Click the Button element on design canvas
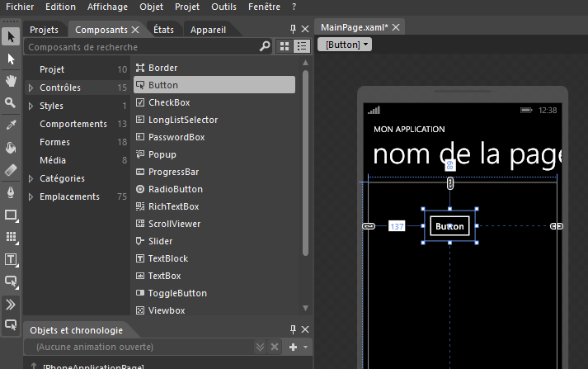This screenshot has width=588, height=369. coord(449,226)
